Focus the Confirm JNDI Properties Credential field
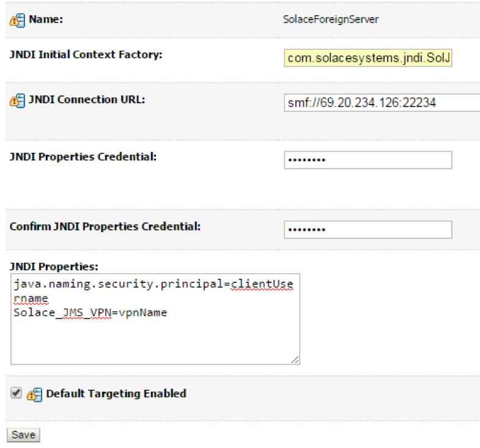480x448 pixels. [x=367, y=230]
